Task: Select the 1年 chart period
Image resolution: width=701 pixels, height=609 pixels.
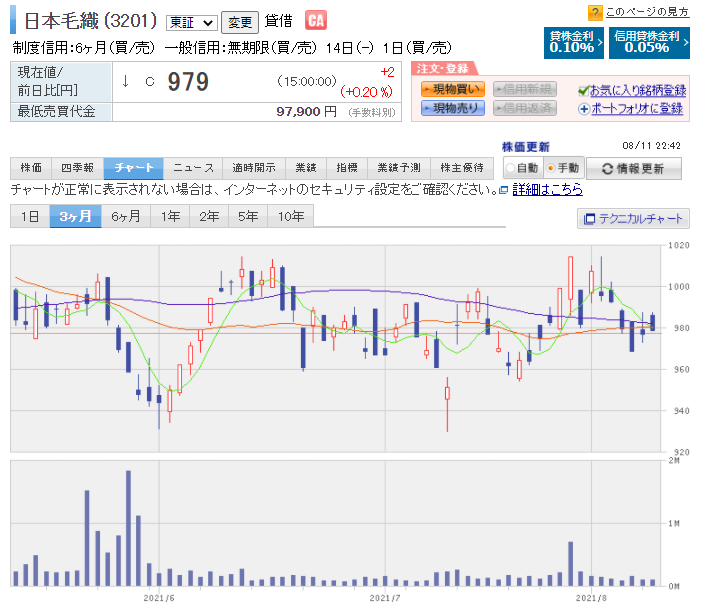Action: [170, 216]
